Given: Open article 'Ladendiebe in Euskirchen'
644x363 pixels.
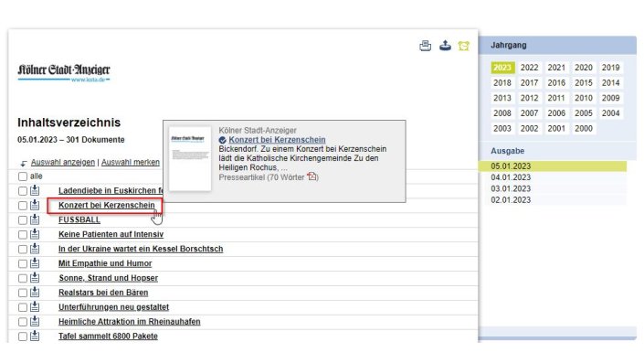Looking at the screenshot, I should click(x=111, y=190).
